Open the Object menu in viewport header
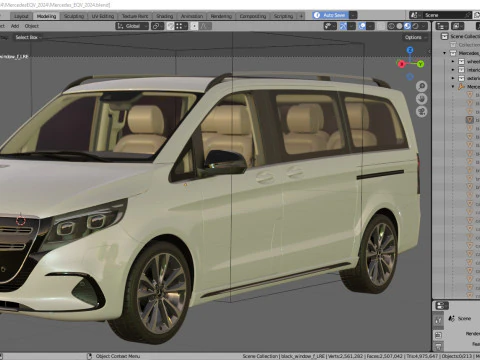 coord(32,26)
